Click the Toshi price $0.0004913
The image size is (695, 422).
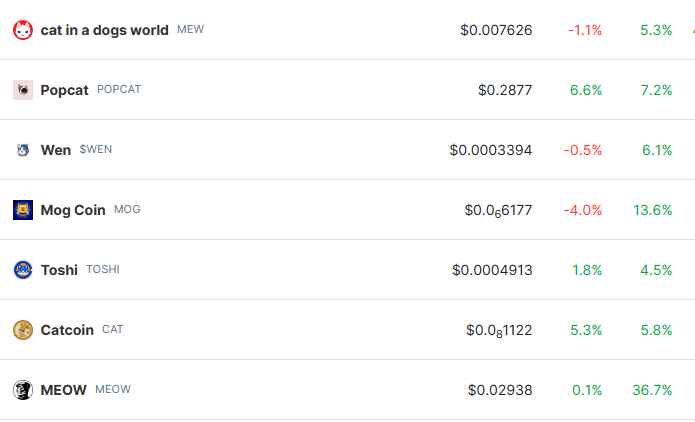click(x=492, y=270)
